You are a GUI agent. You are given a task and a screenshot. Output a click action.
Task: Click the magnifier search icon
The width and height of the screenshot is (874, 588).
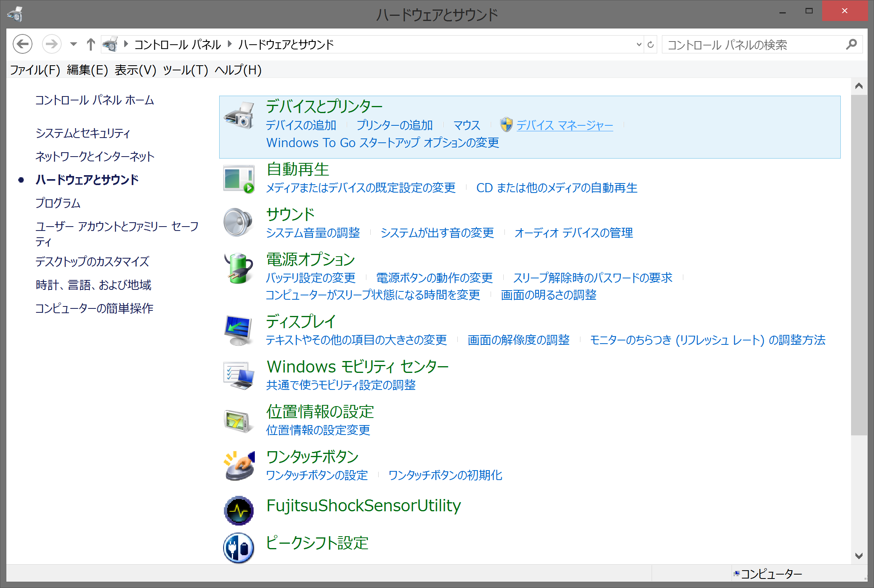click(x=851, y=44)
